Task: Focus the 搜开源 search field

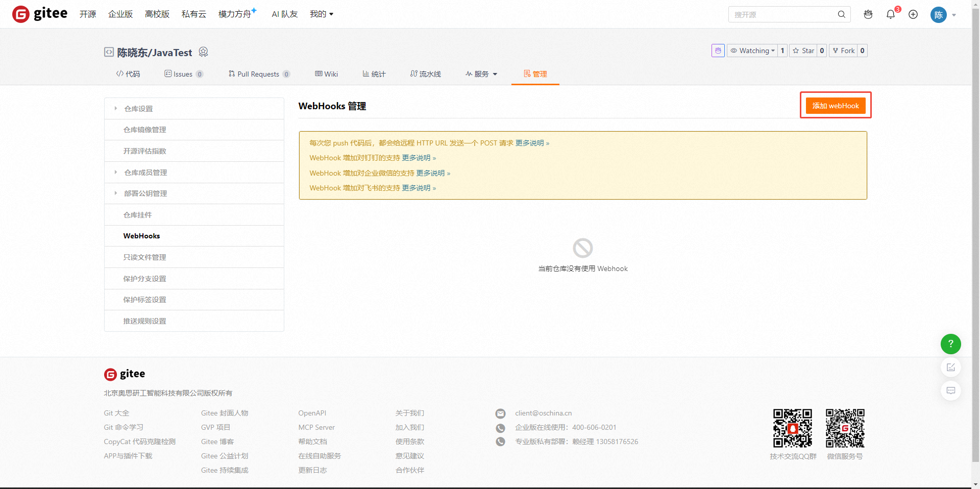Action: pos(781,15)
